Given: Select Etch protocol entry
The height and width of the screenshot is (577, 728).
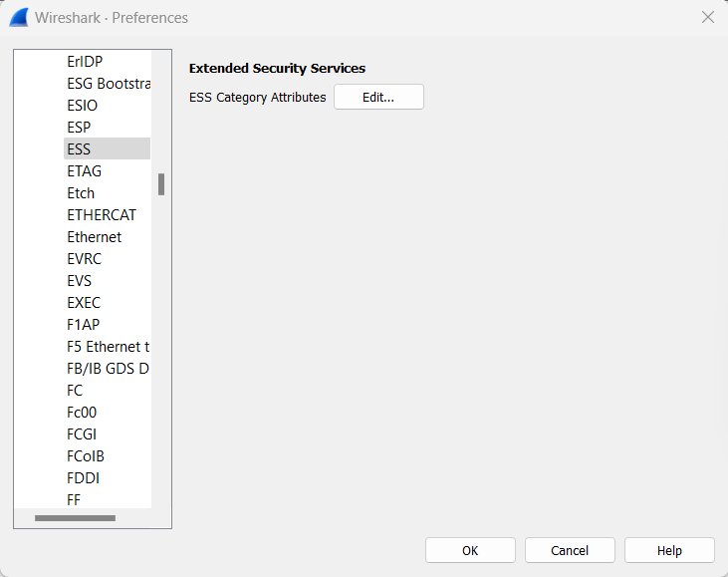Looking at the screenshot, I should pos(81,193).
